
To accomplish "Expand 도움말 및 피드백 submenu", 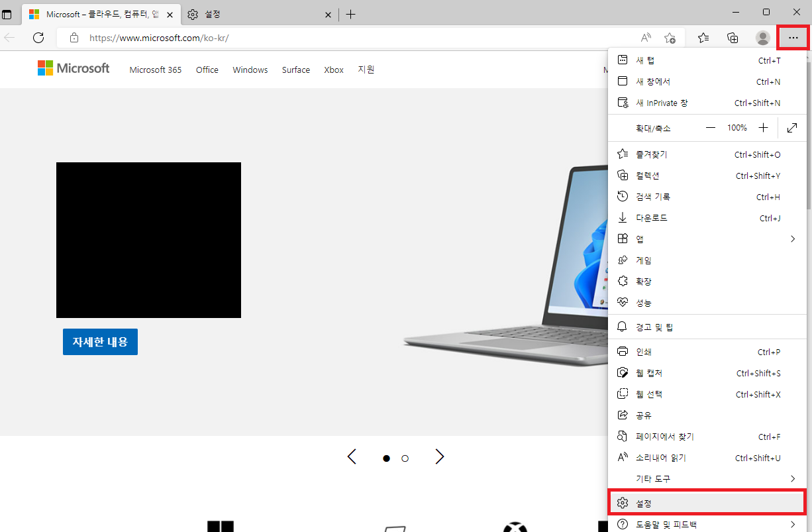I will 707,524.
